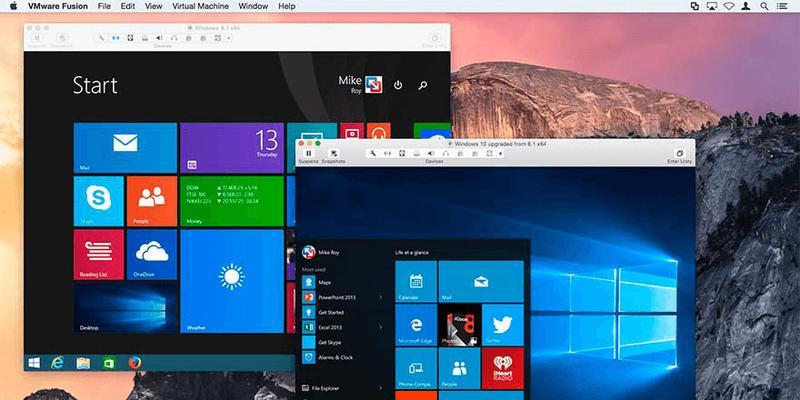Expand devices arrow in Windows 10 toolbar
The image size is (800, 400).
click(501, 153)
